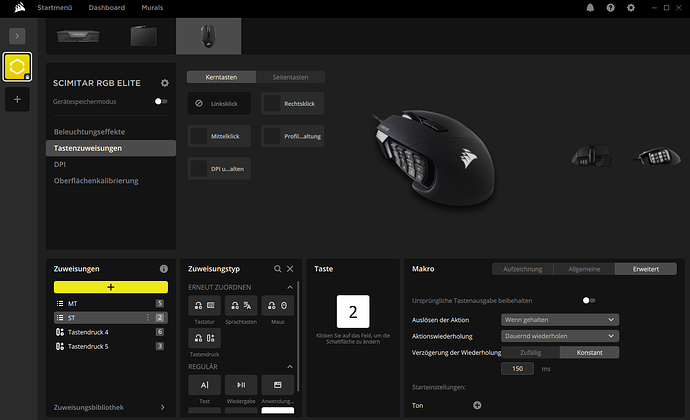Select the Rechtsklick button assignment
Screen dimensions: 690x420
(293, 103)
